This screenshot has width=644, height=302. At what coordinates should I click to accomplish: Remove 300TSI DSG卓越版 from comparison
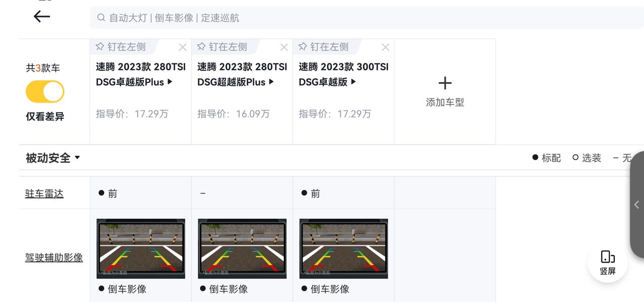click(385, 47)
